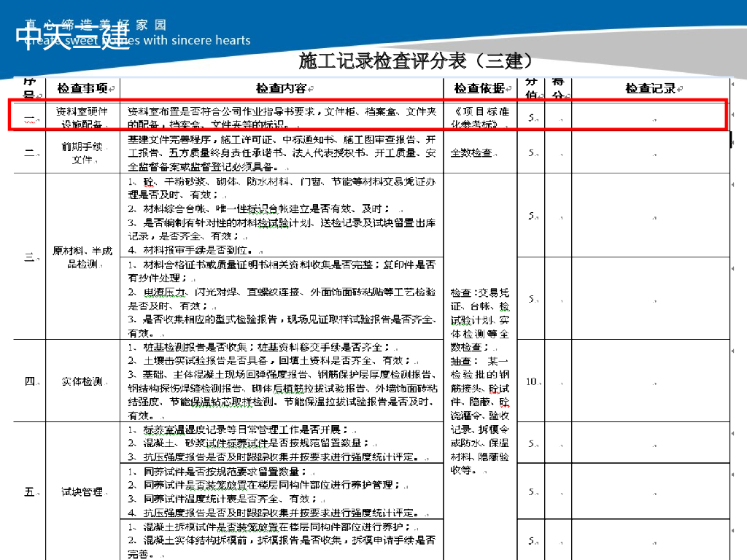Click row number 五
The height and width of the screenshot is (560, 747).
tap(29, 492)
